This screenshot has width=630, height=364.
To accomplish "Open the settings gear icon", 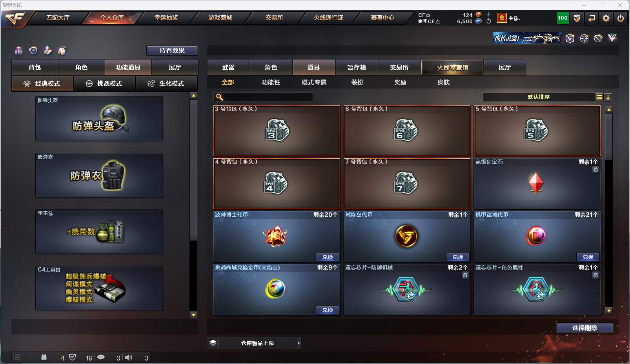I will click(x=606, y=18).
